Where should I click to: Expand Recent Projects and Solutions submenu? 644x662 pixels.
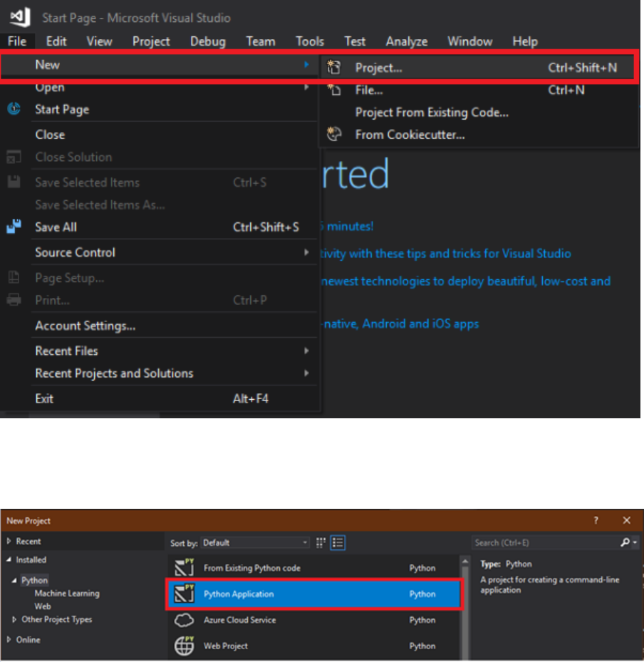tap(306, 373)
